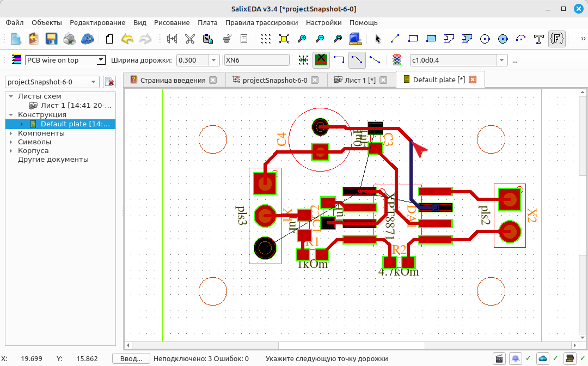Select the {F} field tool
588x366 pixels.
pyautogui.click(x=557, y=39)
